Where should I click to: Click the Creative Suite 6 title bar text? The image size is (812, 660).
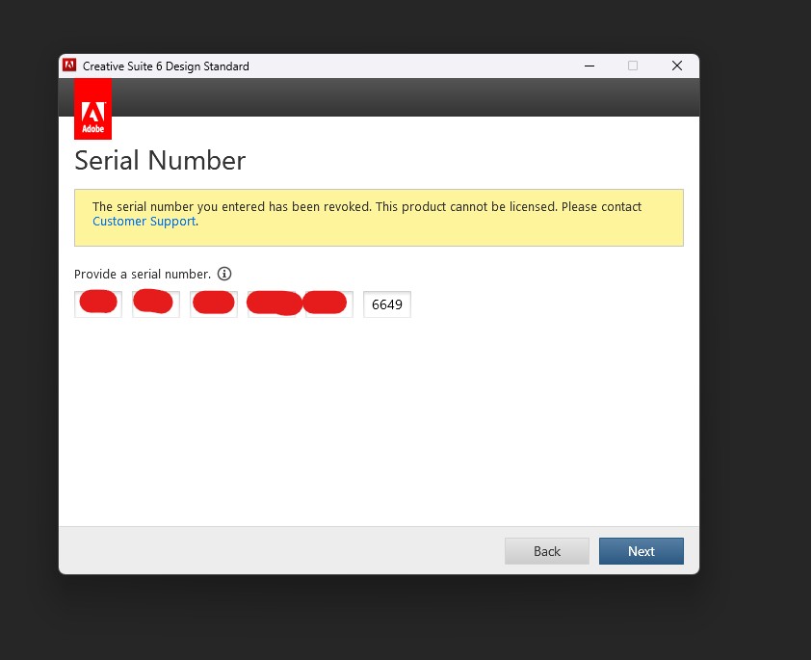click(x=166, y=66)
